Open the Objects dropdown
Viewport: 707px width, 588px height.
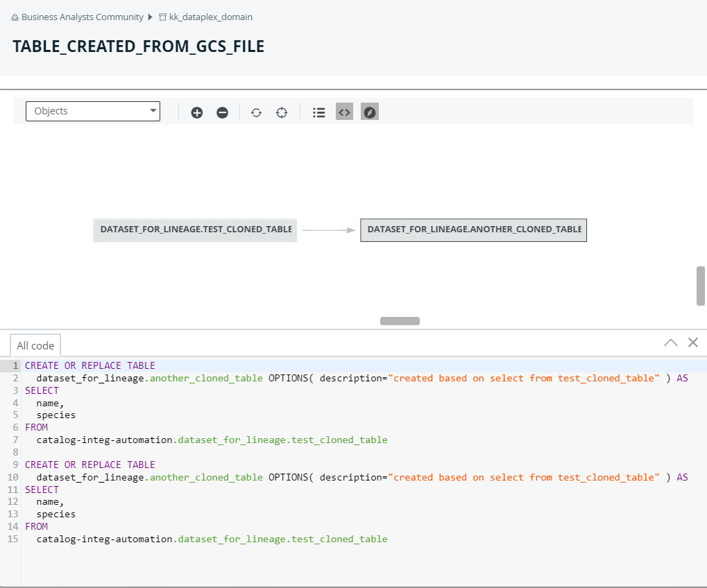tap(93, 111)
